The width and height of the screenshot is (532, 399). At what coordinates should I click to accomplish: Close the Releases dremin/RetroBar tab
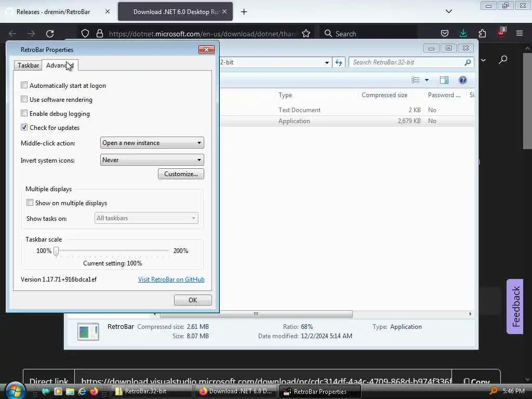107,11
